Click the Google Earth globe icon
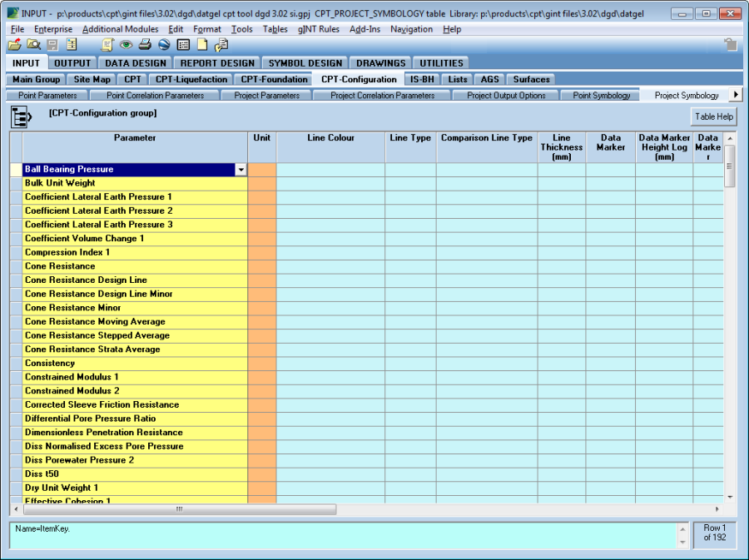 [164, 45]
